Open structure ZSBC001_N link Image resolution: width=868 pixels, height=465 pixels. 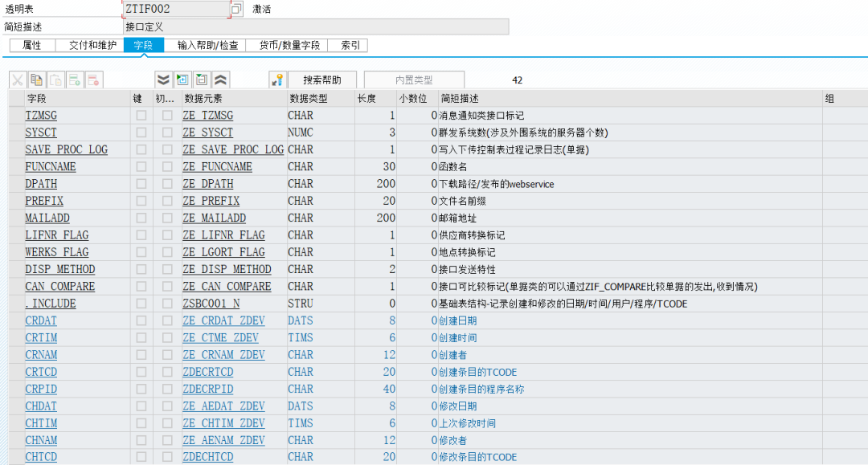pos(211,304)
